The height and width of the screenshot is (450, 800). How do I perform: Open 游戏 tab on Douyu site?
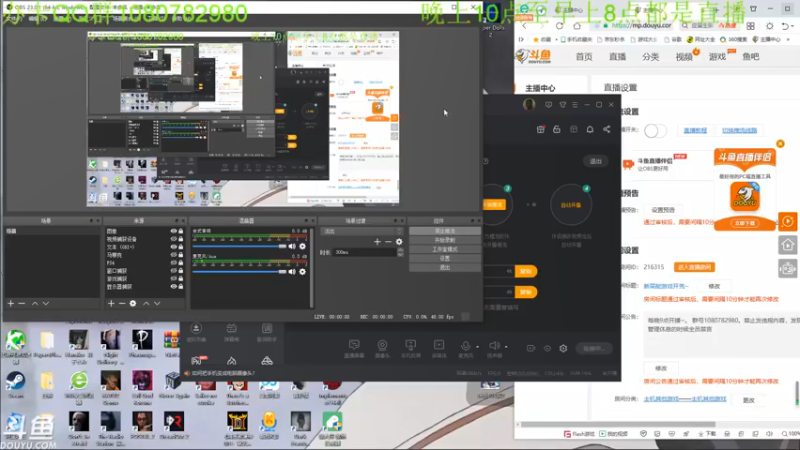pyautogui.click(x=717, y=57)
